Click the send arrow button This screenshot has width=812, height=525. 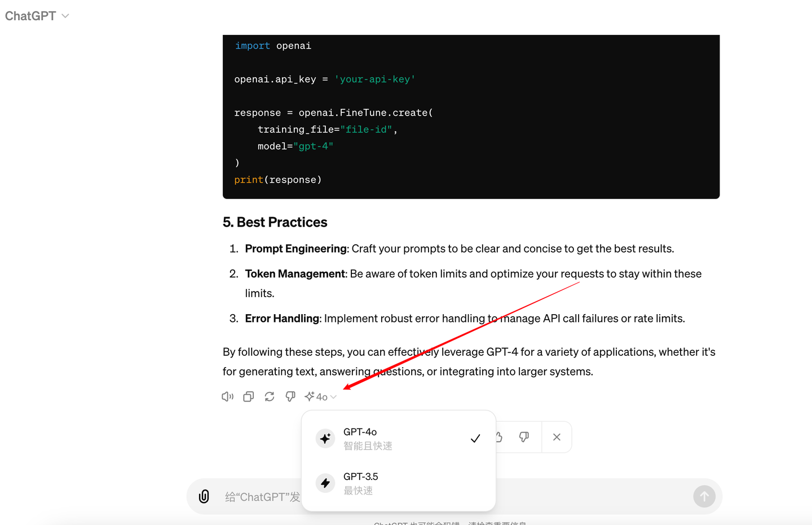(x=704, y=496)
